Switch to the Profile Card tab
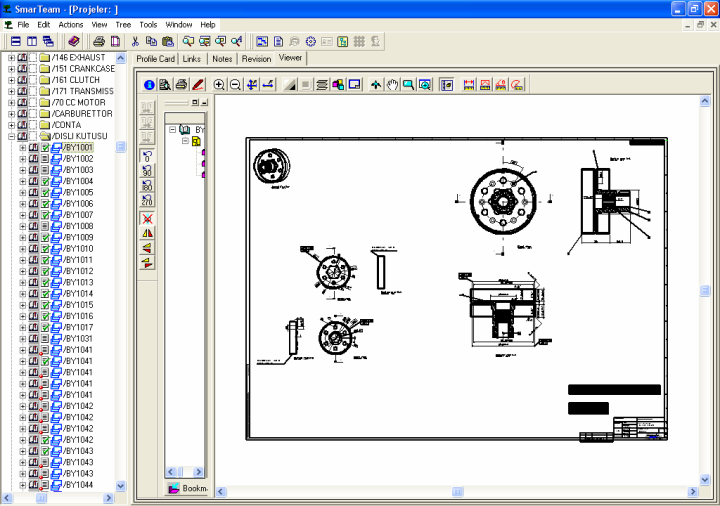Screen dimensions: 720x506 pos(156,59)
